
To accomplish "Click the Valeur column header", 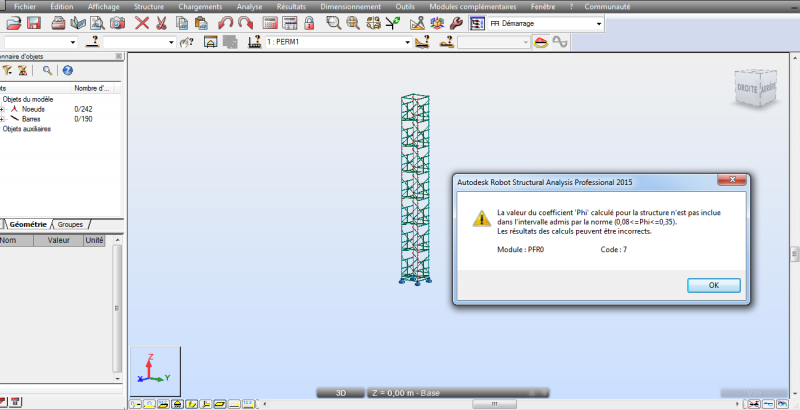I will tap(58, 240).
